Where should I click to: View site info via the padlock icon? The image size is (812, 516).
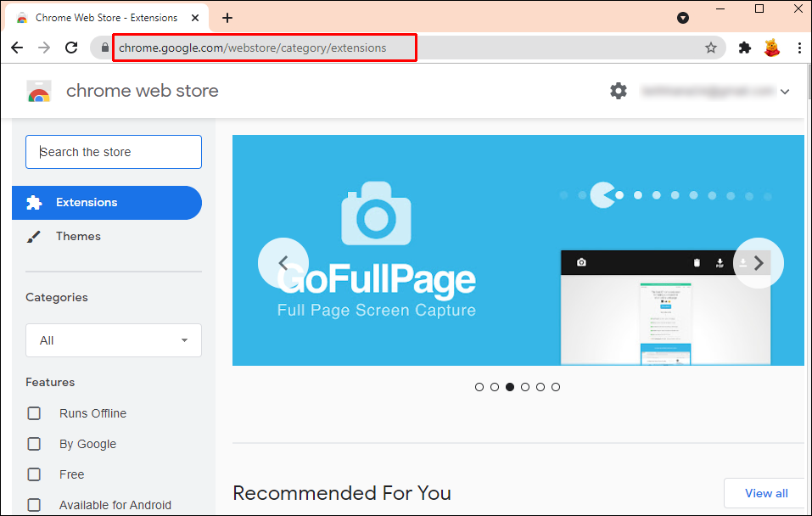[105, 48]
